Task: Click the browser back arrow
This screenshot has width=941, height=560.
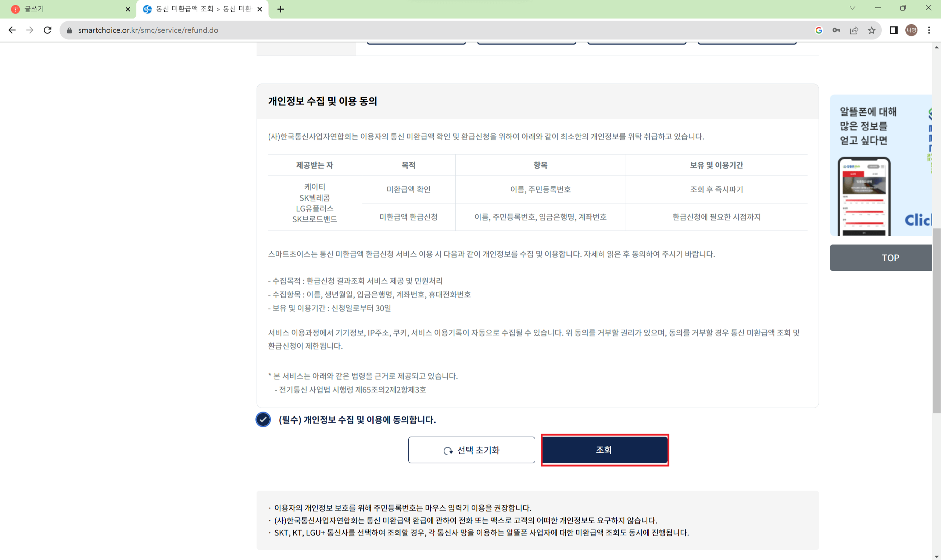Action: [12, 30]
